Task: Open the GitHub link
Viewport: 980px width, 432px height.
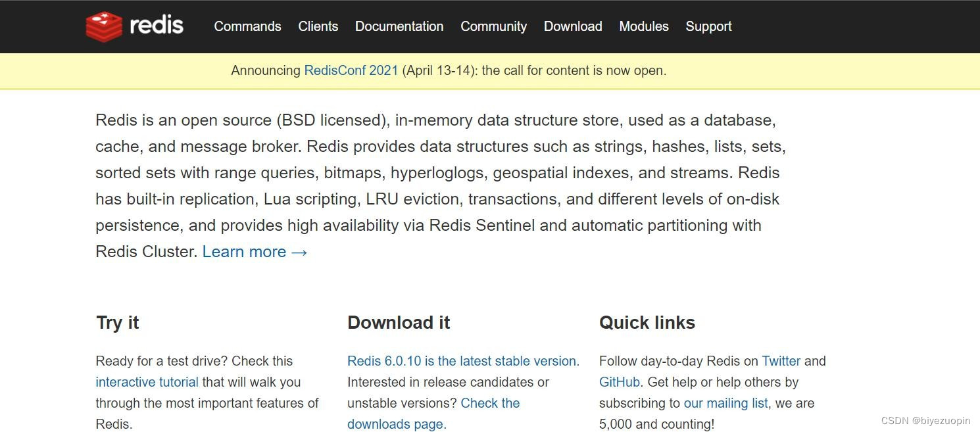Action: [x=620, y=382]
